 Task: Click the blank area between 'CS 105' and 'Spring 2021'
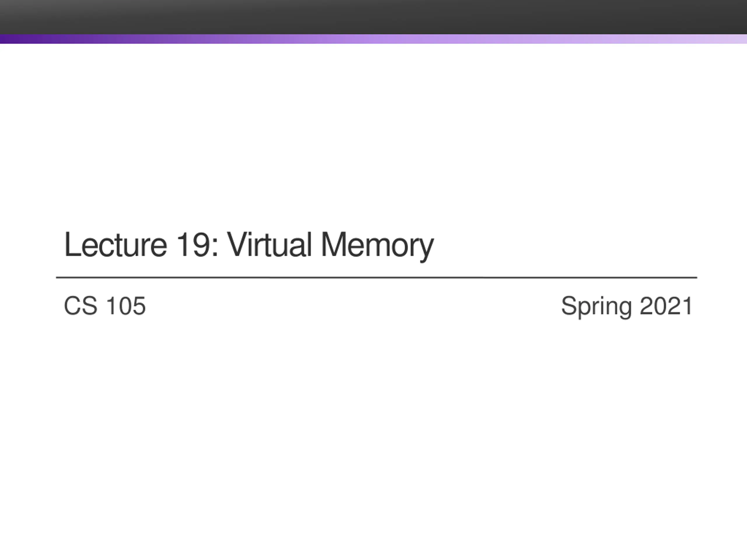click(351, 306)
